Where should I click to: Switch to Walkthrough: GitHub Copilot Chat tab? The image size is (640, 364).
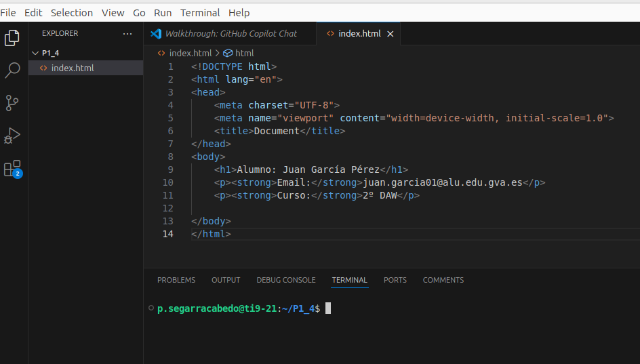click(231, 33)
